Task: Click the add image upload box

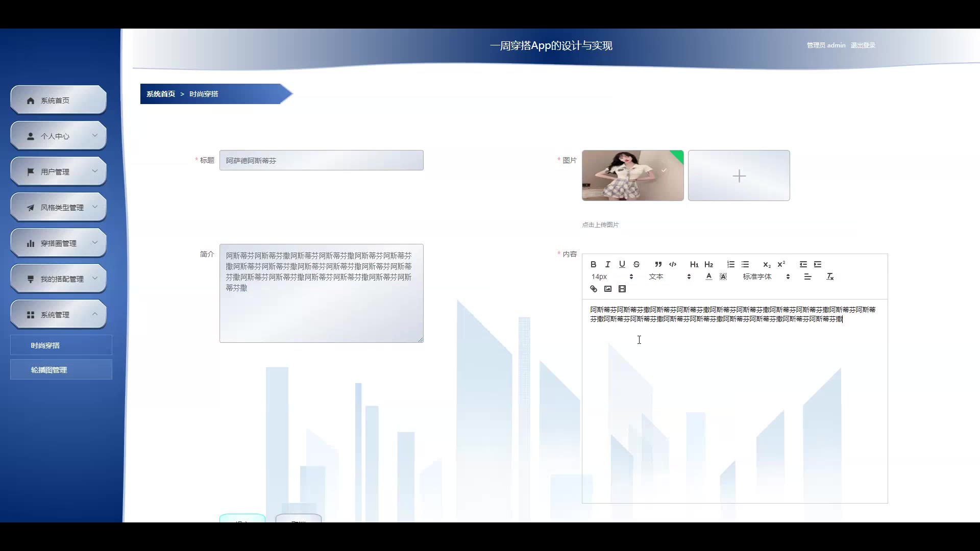Action: [x=739, y=176]
